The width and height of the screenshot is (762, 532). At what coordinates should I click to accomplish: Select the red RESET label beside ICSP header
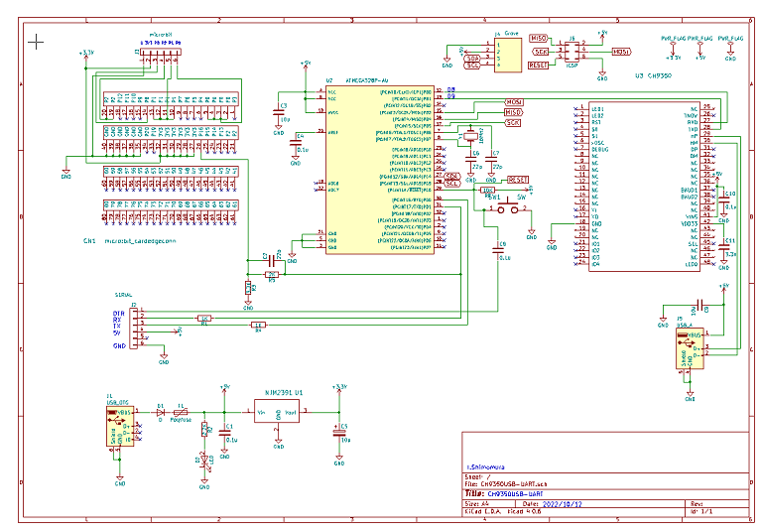[539, 64]
